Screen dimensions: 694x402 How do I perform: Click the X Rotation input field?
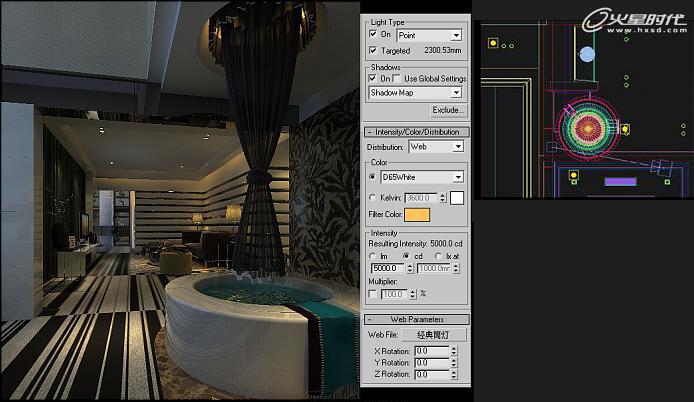[432, 351]
